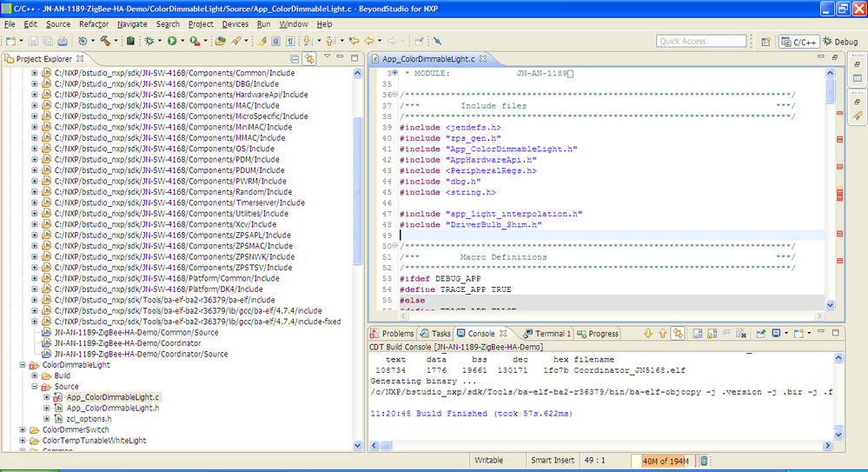Viewport: 868px width, 472px height.
Task: Expand the Components/PDM/Include node
Action: [35, 160]
